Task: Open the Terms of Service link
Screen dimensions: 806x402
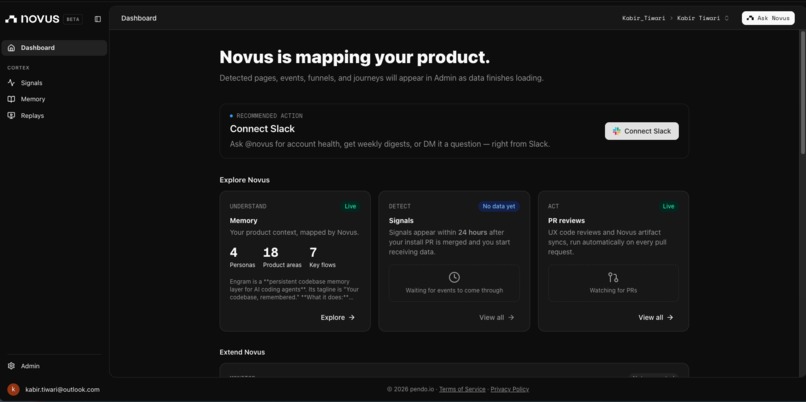Action: pos(462,389)
